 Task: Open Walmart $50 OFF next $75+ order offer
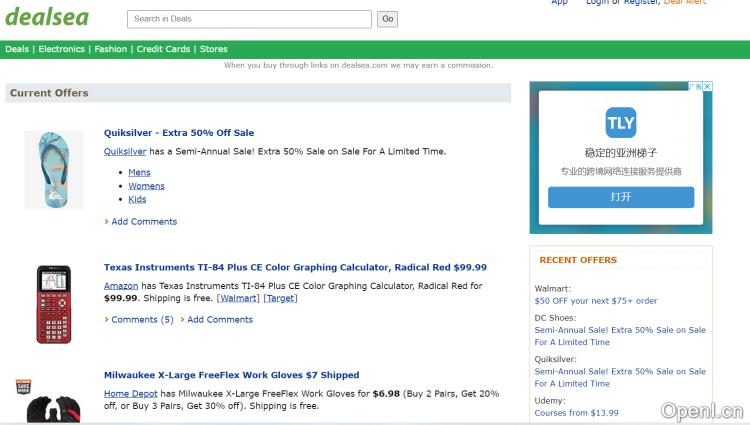pos(596,301)
